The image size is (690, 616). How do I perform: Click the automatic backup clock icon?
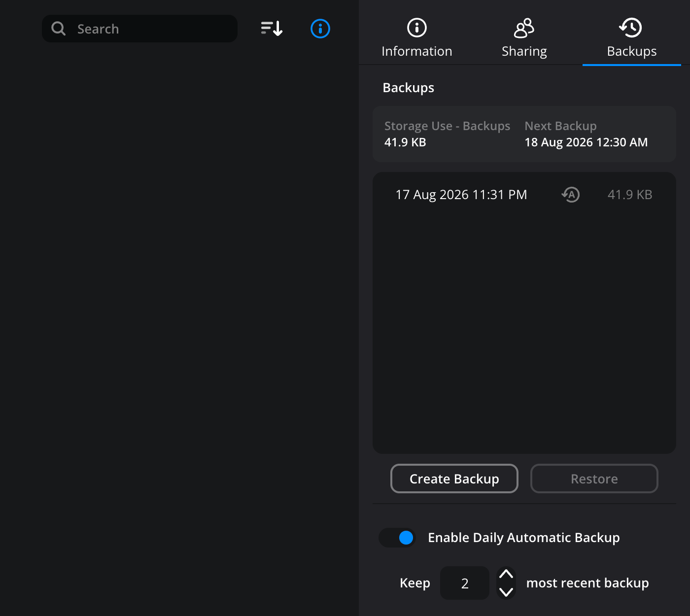(x=571, y=195)
